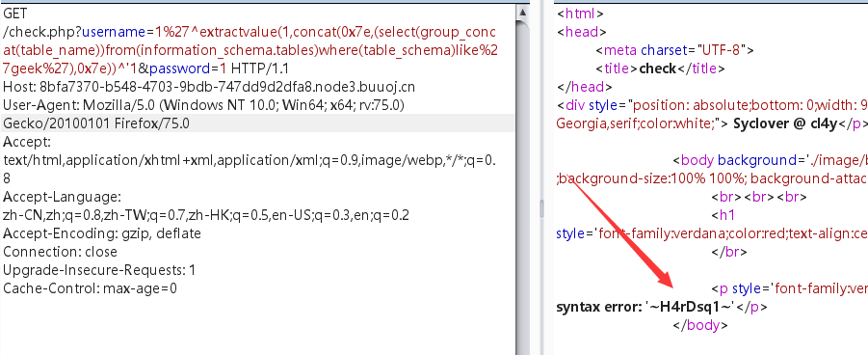The height and width of the screenshot is (355, 868).
Task: Click the '<br><br><br>' line in response
Action: point(759,197)
